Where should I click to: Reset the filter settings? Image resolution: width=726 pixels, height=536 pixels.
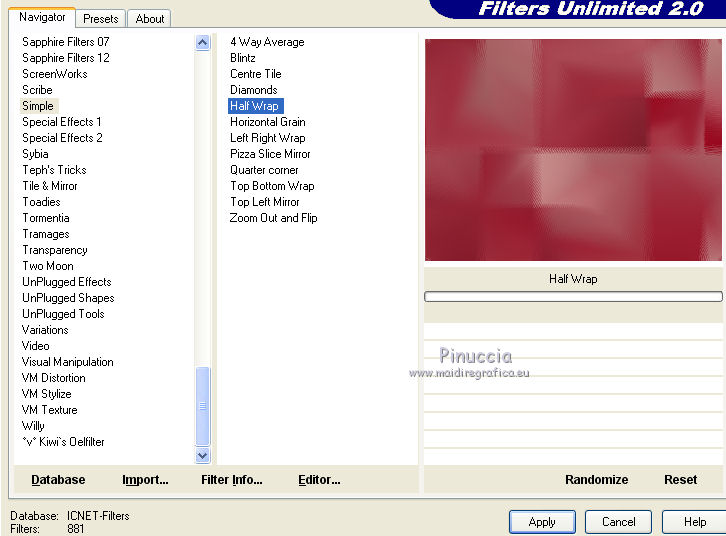click(680, 480)
